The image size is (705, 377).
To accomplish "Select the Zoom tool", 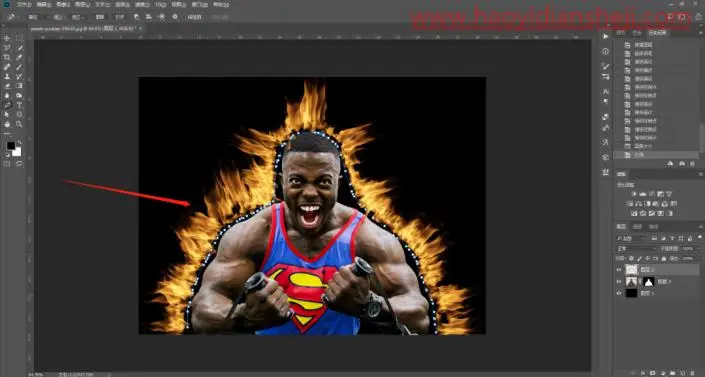I will (19, 124).
